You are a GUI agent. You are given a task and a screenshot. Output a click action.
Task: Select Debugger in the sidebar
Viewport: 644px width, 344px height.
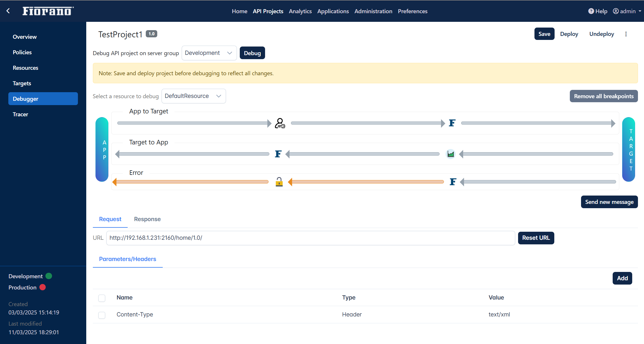(43, 99)
